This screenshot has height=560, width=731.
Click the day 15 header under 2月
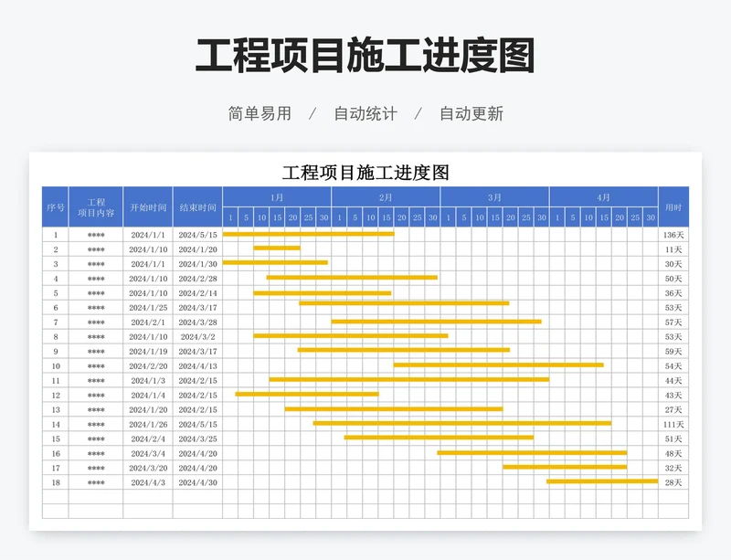tap(386, 217)
